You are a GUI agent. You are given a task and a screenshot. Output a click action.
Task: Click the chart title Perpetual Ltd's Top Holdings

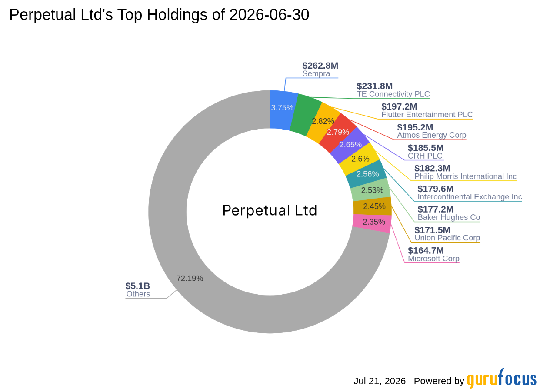coord(159,15)
